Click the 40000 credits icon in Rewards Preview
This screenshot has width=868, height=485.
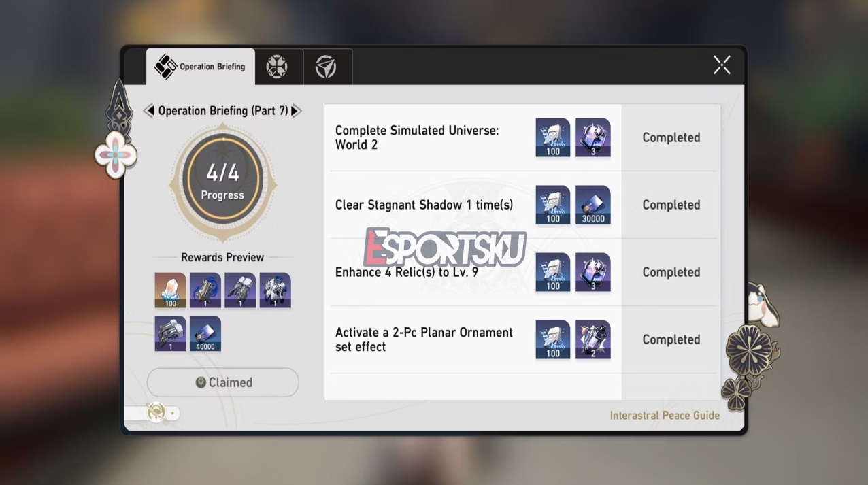[205, 333]
